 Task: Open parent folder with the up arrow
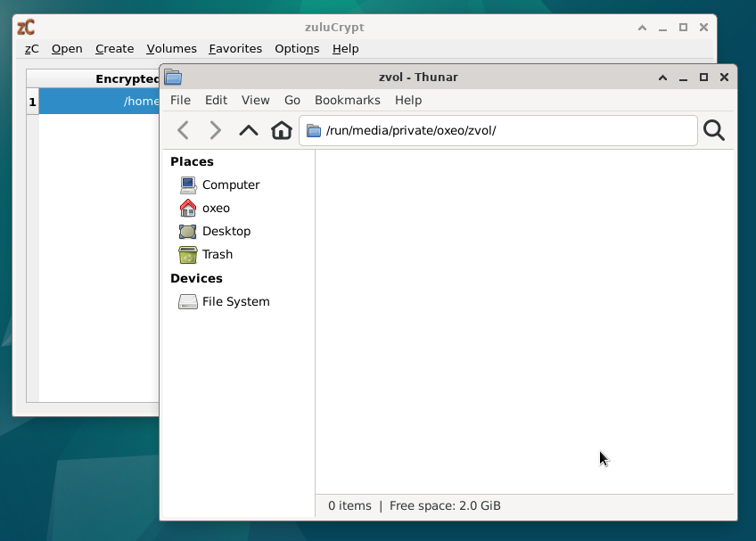[249, 130]
